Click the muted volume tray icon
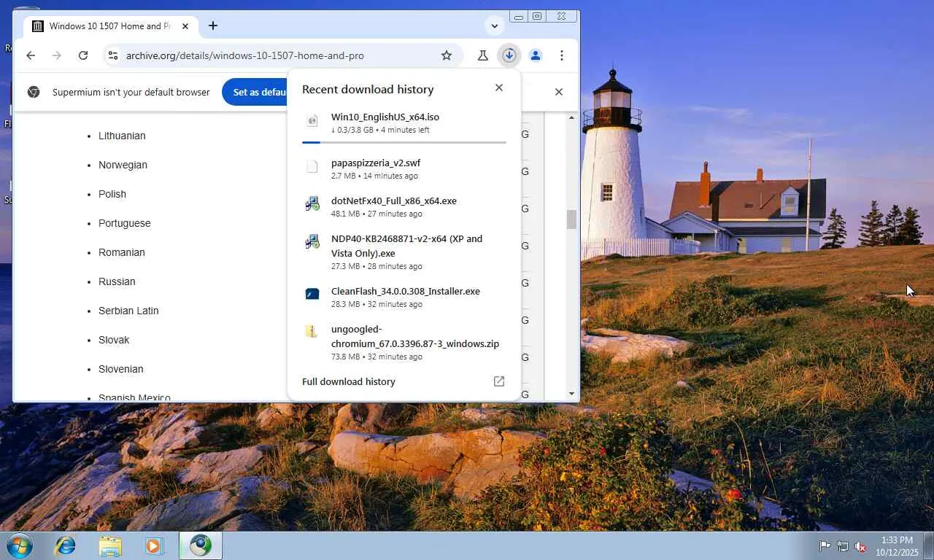This screenshot has height=560, width=934. point(860,546)
